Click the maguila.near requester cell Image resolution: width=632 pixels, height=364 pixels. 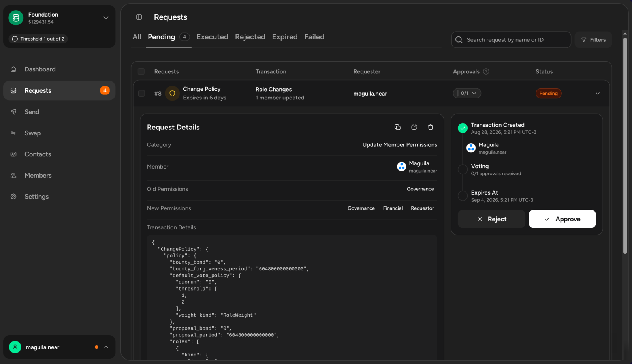pyautogui.click(x=370, y=94)
